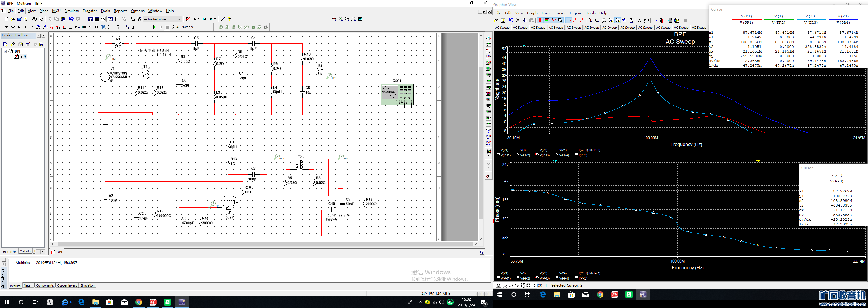868x308 pixels.
Task: Open the In-Use List dropdown
Action: [179, 19]
